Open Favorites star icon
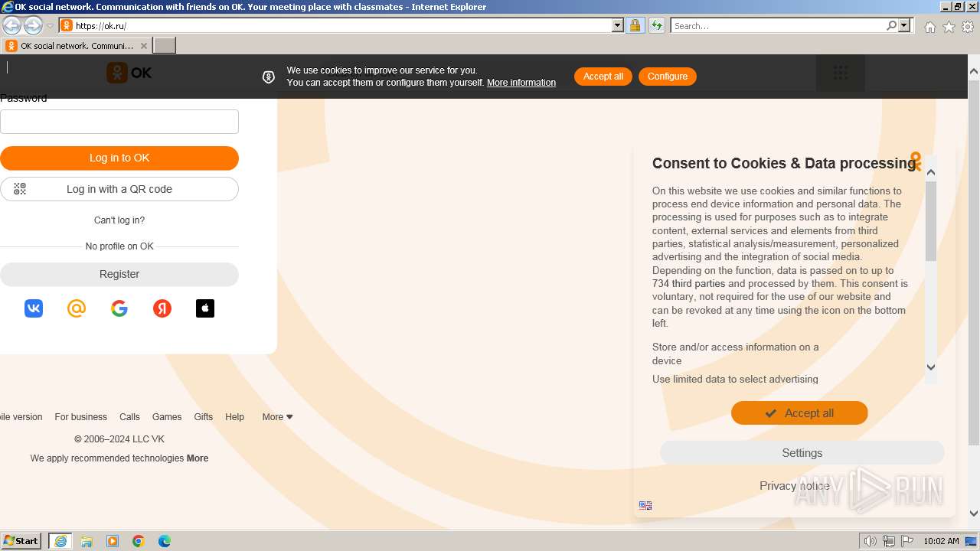Viewport: 980px width, 551px height. coord(949,27)
